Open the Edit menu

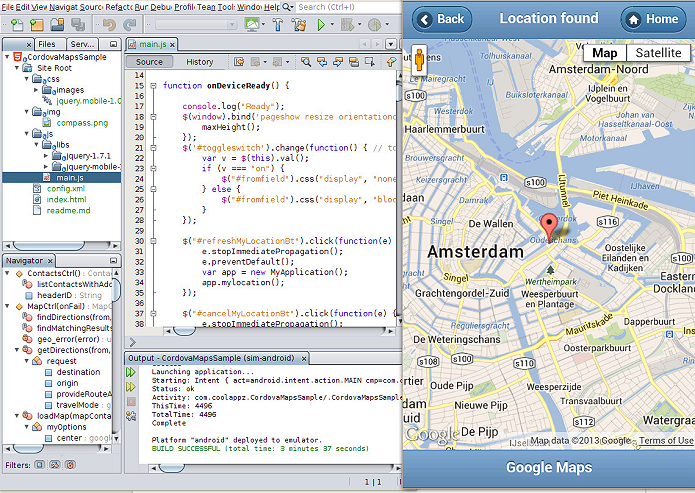[22, 7]
